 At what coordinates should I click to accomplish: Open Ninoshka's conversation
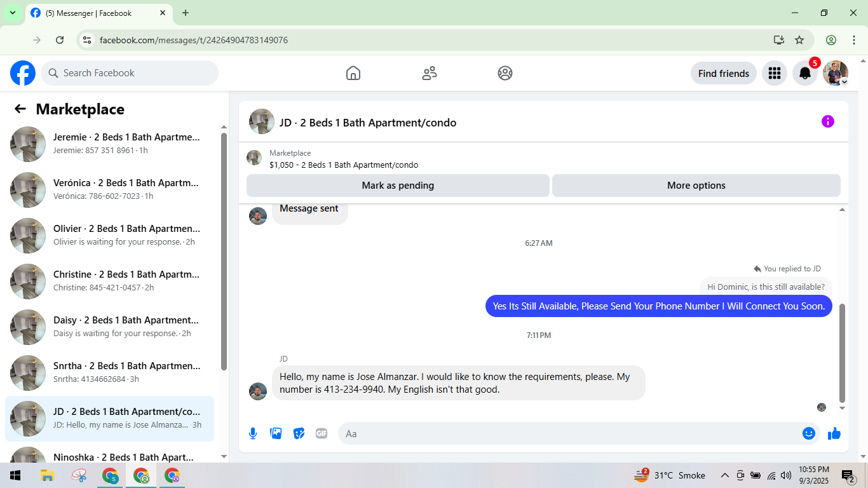click(109, 453)
